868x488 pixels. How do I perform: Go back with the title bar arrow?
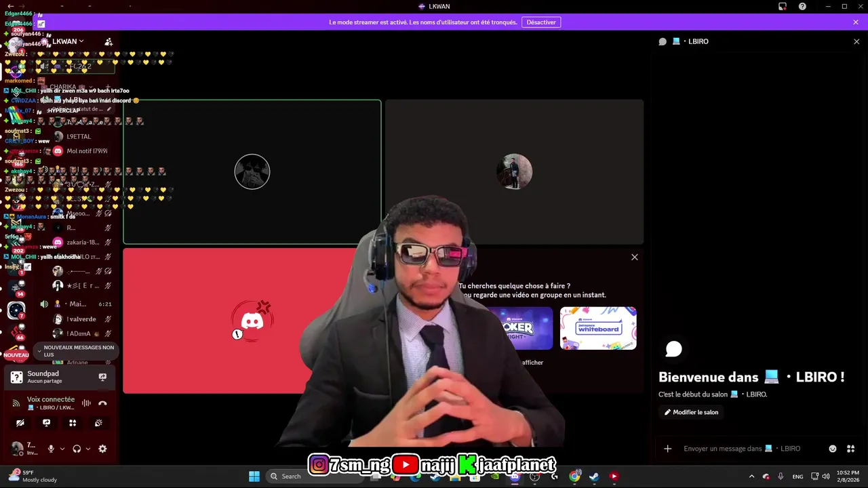pyautogui.click(x=10, y=6)
